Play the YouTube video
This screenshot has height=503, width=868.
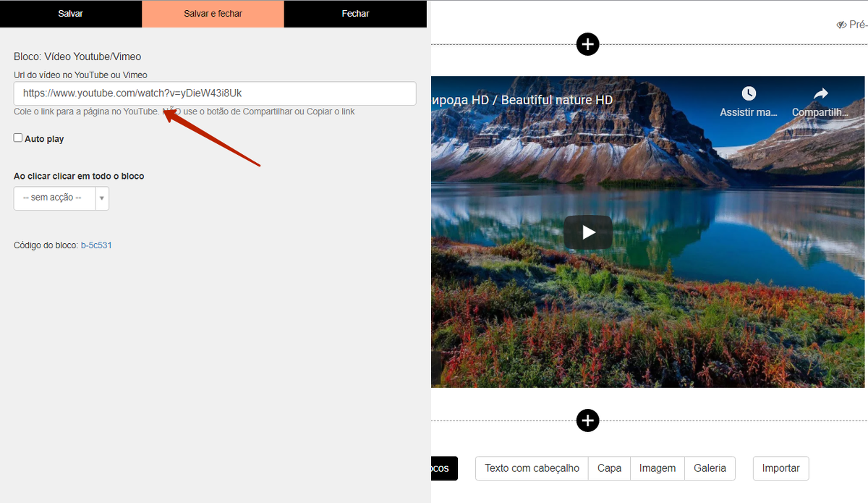[x=588, y=232]
